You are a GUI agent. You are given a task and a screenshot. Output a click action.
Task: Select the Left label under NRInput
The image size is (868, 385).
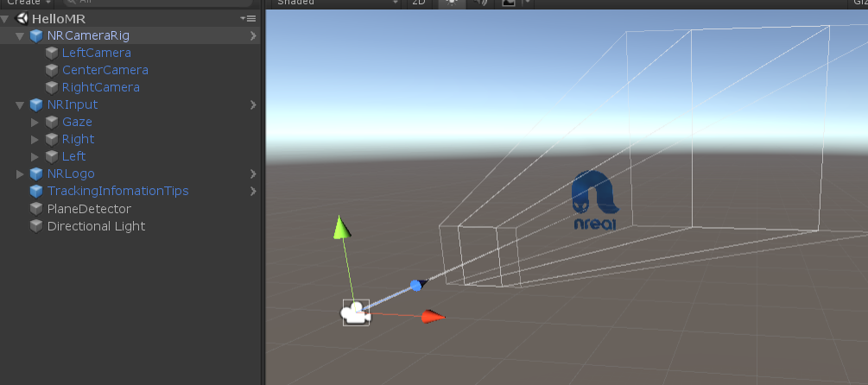[74, 156]
